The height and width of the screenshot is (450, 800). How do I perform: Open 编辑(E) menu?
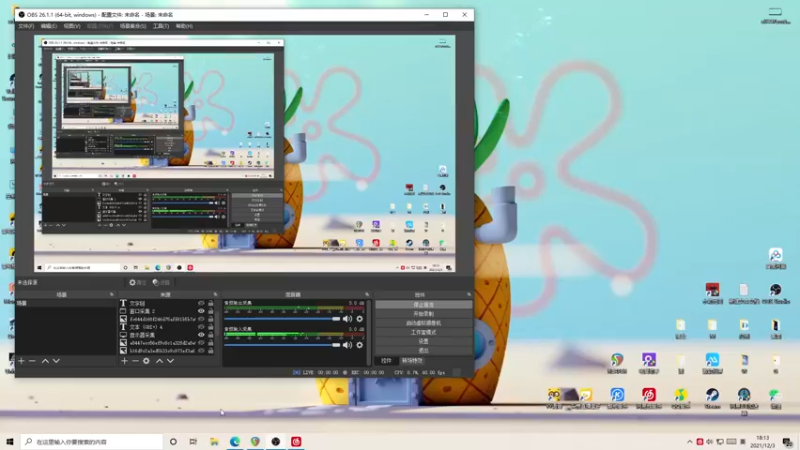pyautogui.click(x=48, y=26)
